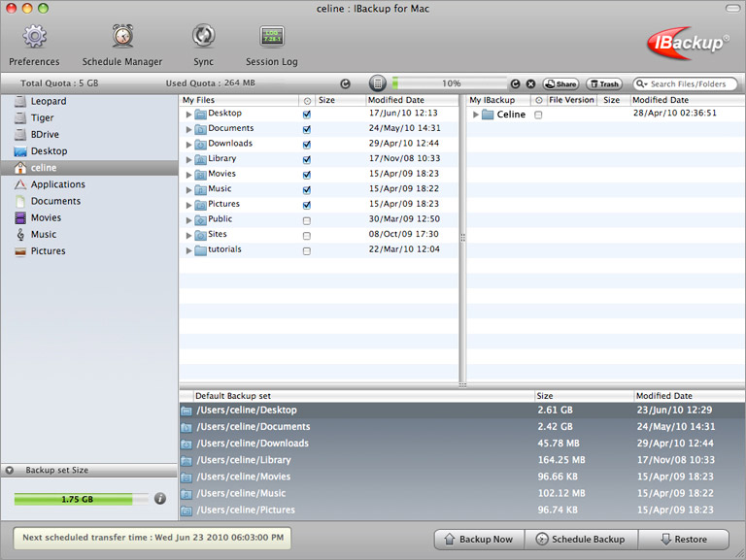Screen dimensions: 746x560
Task: Click the IBackup logo
Action: 688,43
